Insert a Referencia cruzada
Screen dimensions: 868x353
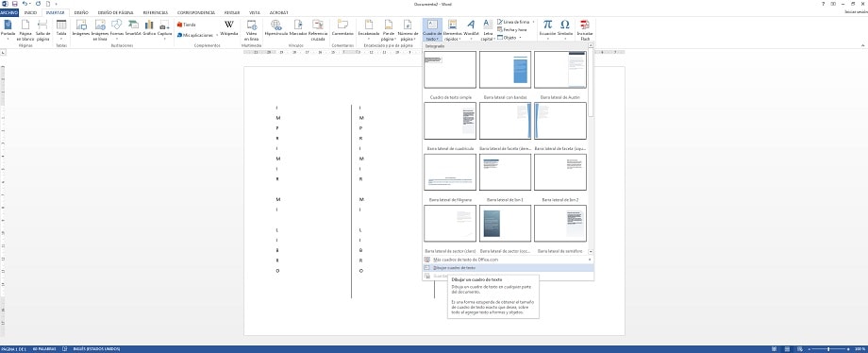coord(318,29)
